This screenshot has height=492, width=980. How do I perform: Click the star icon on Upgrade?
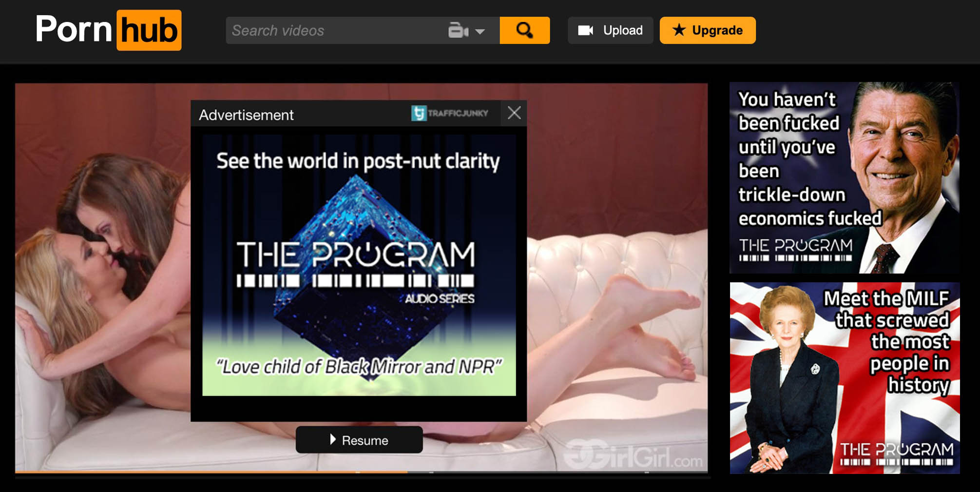coord(679,30)
